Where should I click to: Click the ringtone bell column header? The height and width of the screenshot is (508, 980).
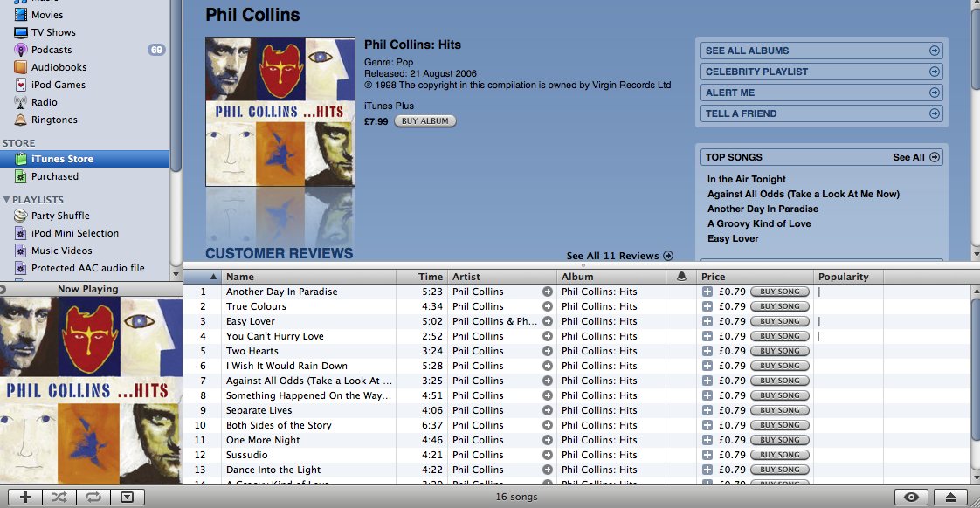(x=681, y=277)
